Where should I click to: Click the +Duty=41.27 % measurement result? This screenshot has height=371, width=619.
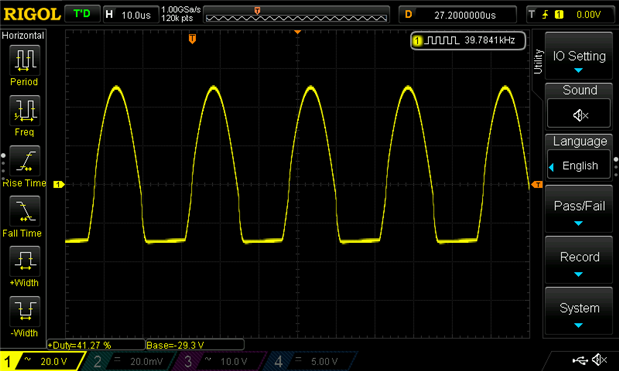pyautogui.click(x=96, y=345)
